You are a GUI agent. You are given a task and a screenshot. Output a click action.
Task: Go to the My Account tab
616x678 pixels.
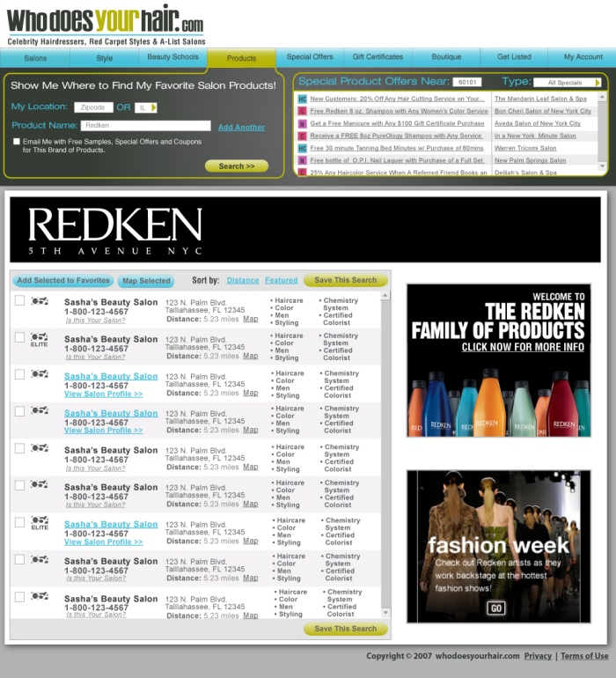coord(583,57)
